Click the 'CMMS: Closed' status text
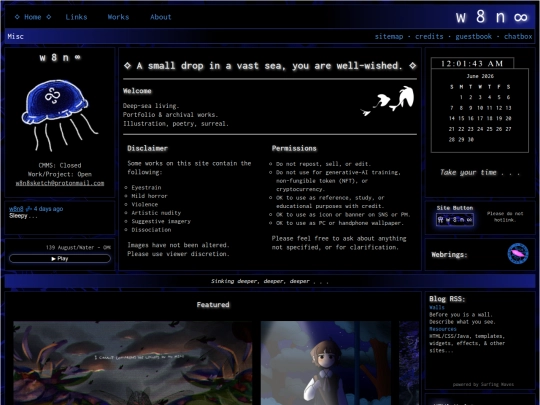The height and width of the screenshot is (405, 540). pos(60,165)
